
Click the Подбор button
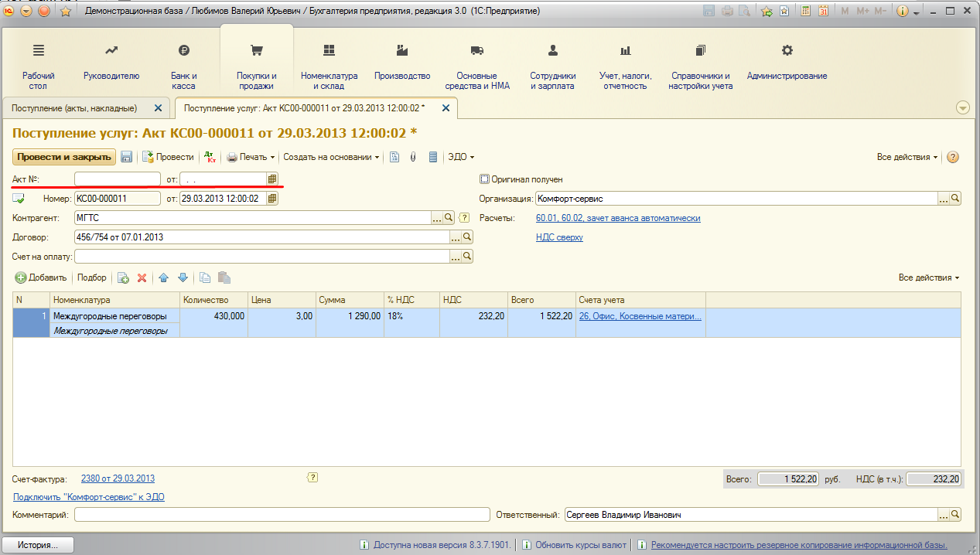(x=92, y=277)
